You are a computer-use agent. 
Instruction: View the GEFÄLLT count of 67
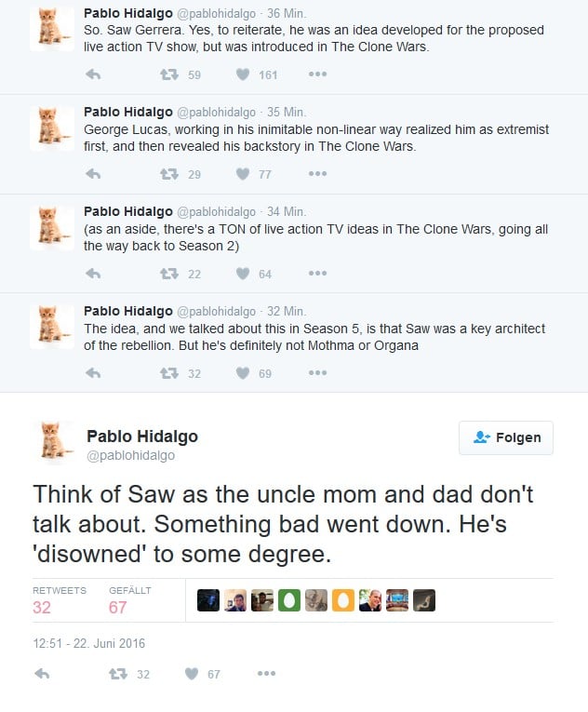[x=117, y=608]
